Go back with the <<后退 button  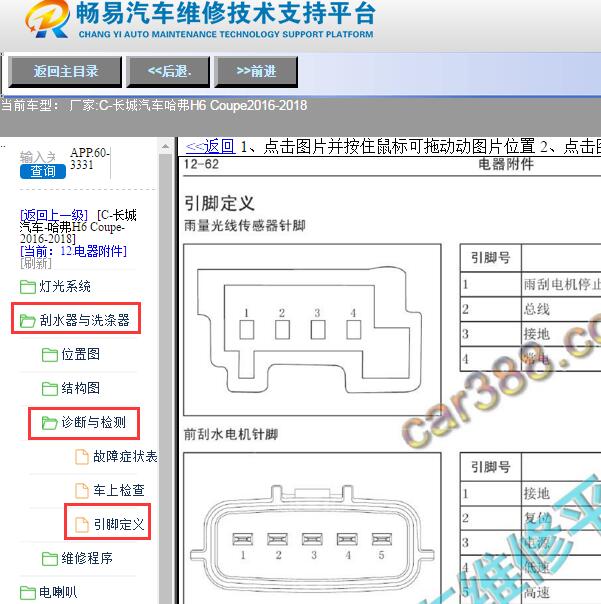click(168, 72)
